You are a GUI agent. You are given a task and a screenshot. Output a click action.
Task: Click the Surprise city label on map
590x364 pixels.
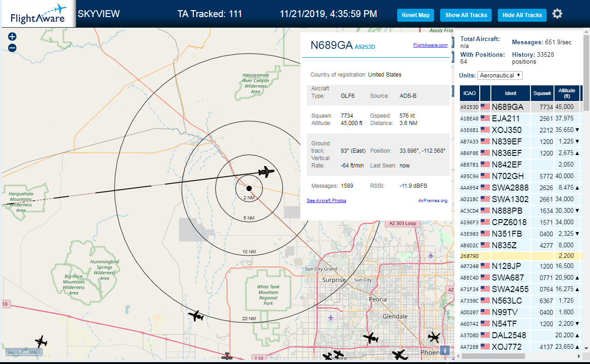(334, 280)
